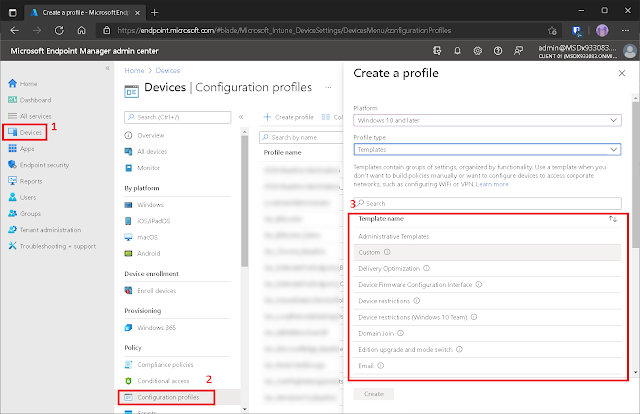Click the Create button
This screenshot has width=640, height=414.
point(374,394)
